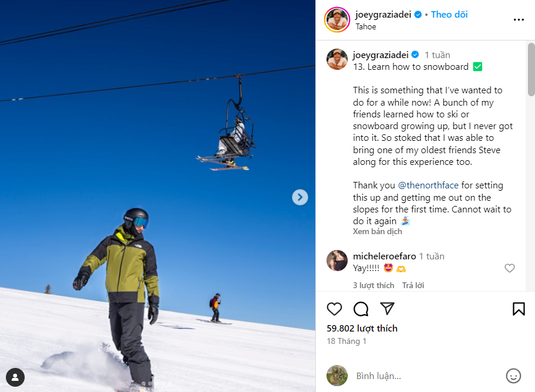Click Xem bản dịch to translate caption
Viewport: 535px width, 392px height.
click(x=378, y=231)
